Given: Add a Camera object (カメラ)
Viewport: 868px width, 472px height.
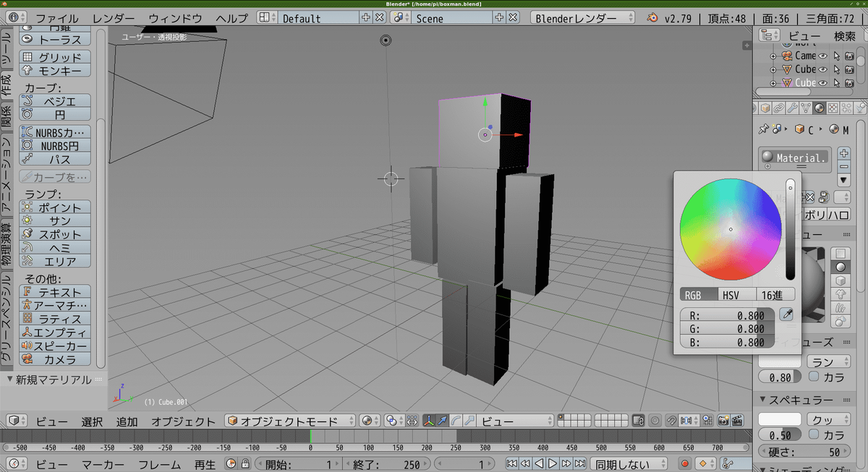Looking at the screenshot, I should pyautogui.click(x=55, y=359).
